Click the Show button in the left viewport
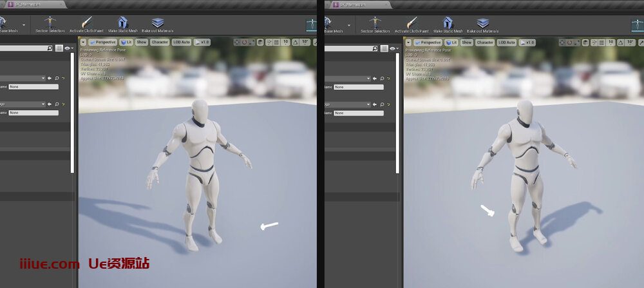This screenshot has width=644, height=288. pos(142,43)
